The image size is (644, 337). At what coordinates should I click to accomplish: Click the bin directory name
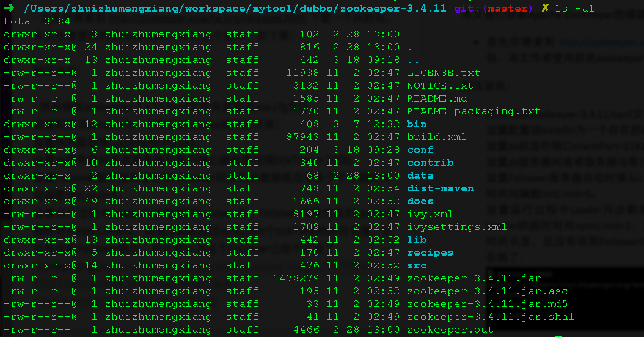pos(417,124)
